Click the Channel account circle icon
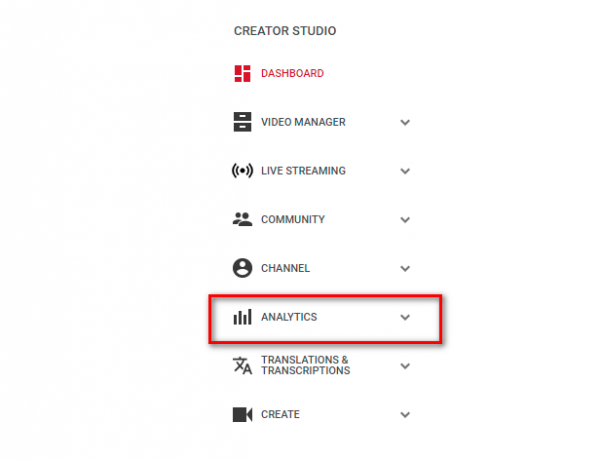 click(242, 268)
